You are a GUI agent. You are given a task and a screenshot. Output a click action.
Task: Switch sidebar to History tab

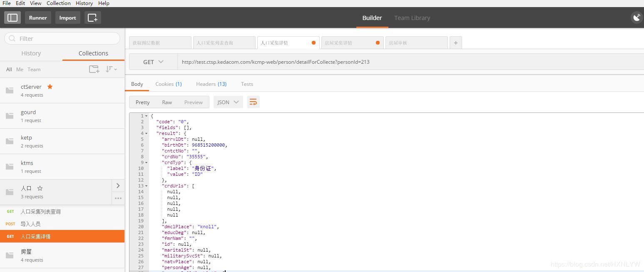pyautogui.click(x=31, y=53)
